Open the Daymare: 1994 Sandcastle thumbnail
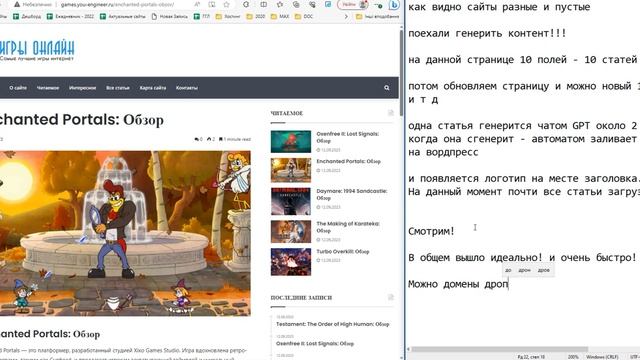Viewport: 640px width, 360px height. point(291,201)
